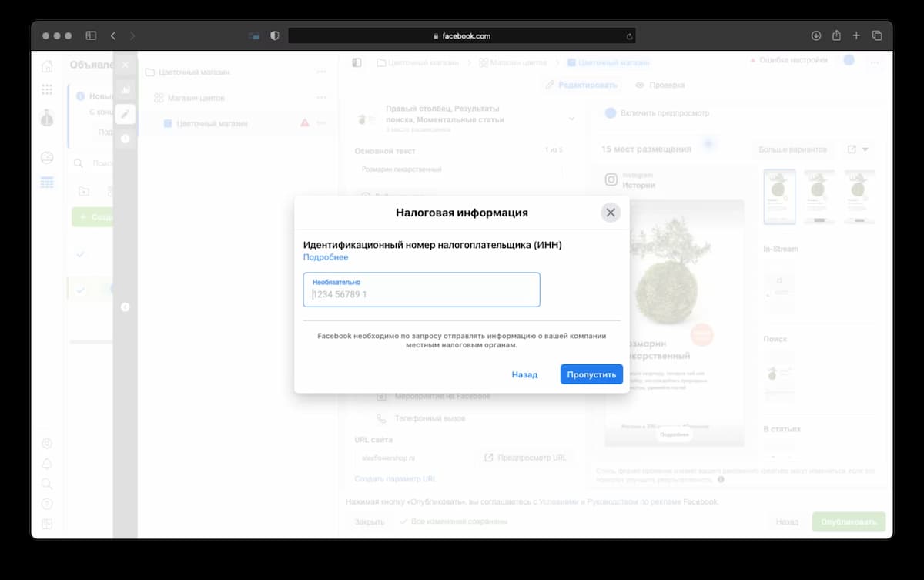Image resolution: width=924 pixels, height=580 pixels.
Task: Open more options for Магазин цветов row
Action: click(x=321, y=98)
